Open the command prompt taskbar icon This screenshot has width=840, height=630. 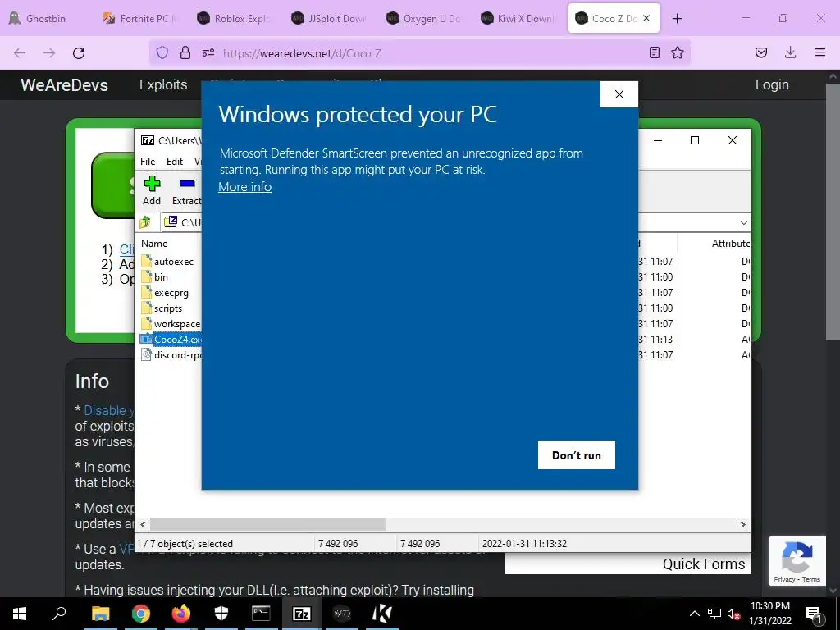click(x=261, y=614)
